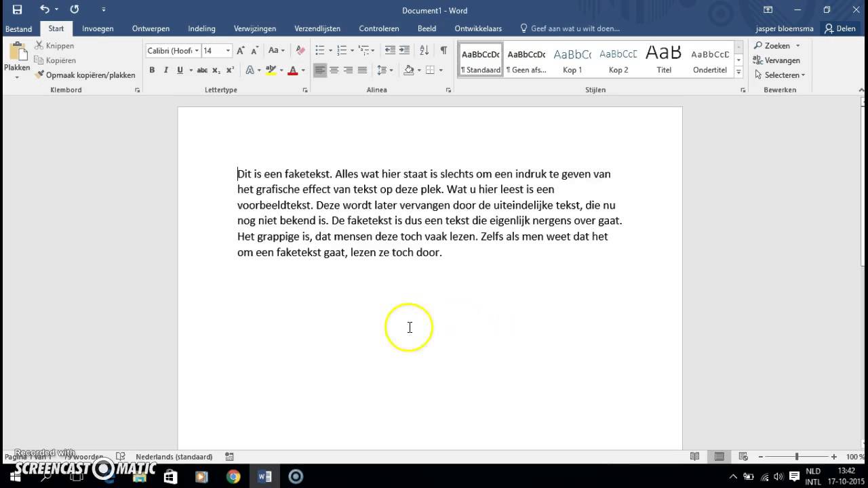Image resolution: width=868 pixels, height=488 pixels.
Task: Sort text with the A-Z icon
Action: pos(425,50)
